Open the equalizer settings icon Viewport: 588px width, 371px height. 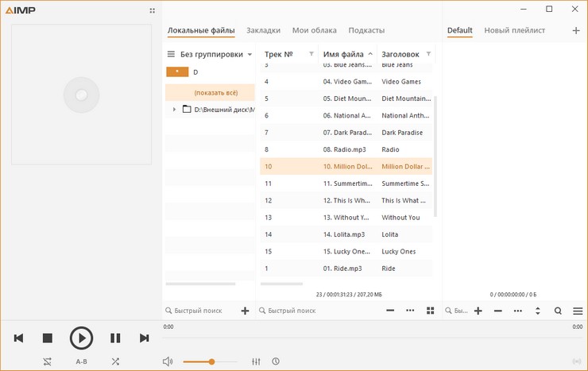tap(256, 361)
